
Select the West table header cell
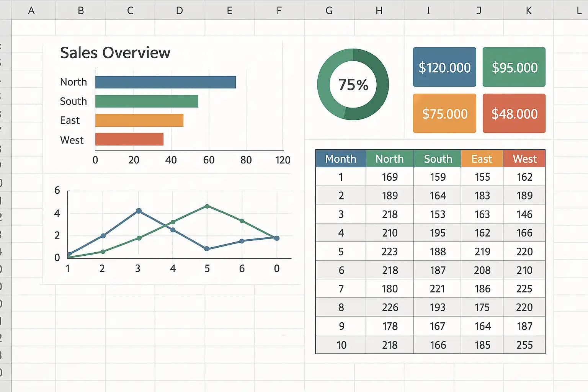click(x=524, y=158)
